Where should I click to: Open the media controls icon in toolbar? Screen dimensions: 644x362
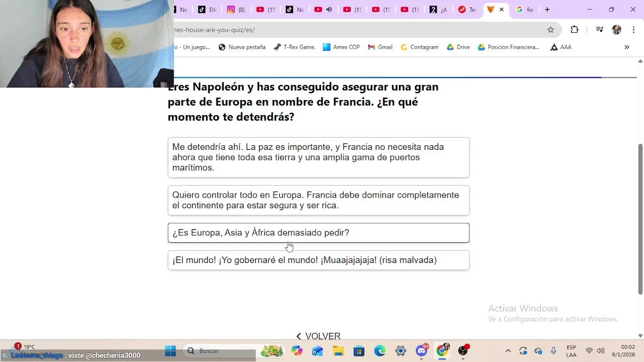599,30
